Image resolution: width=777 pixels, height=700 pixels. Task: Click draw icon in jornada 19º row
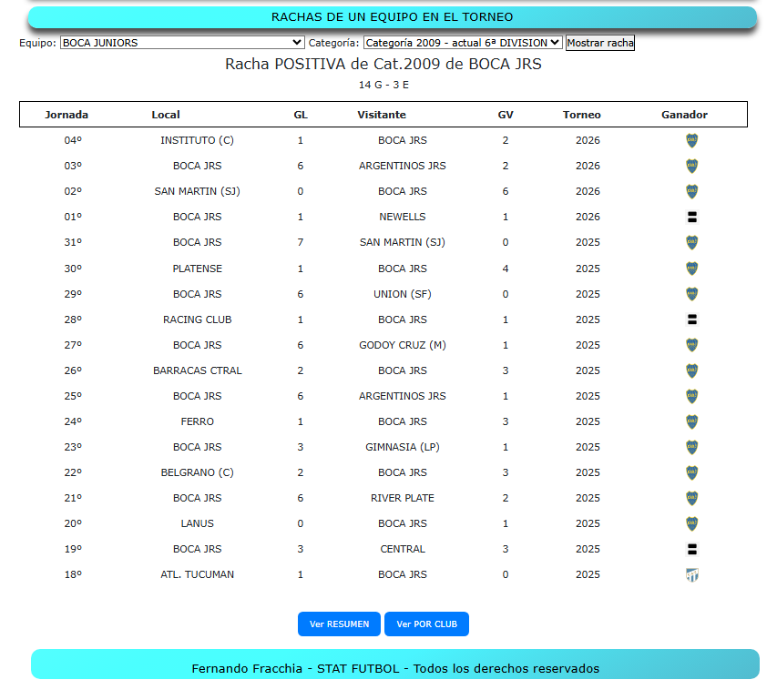pyautogui.click(x=691, y=549)
